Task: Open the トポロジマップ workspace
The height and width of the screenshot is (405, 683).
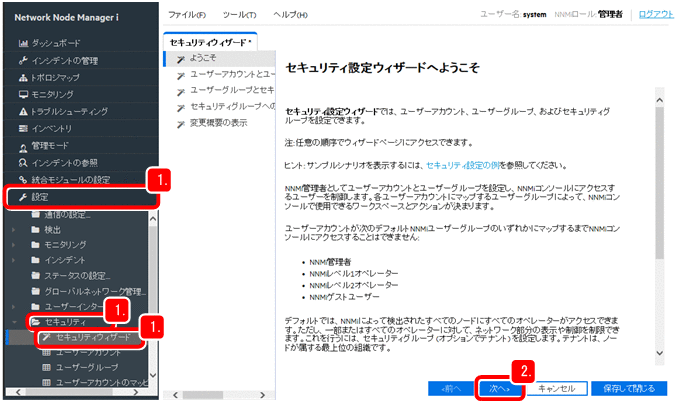Action: 81,78
